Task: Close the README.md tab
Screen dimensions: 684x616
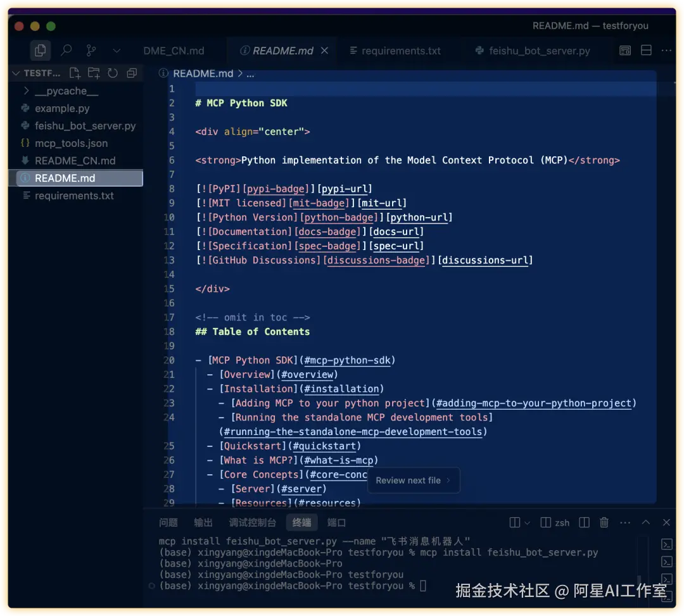Action: click(324, 51)
